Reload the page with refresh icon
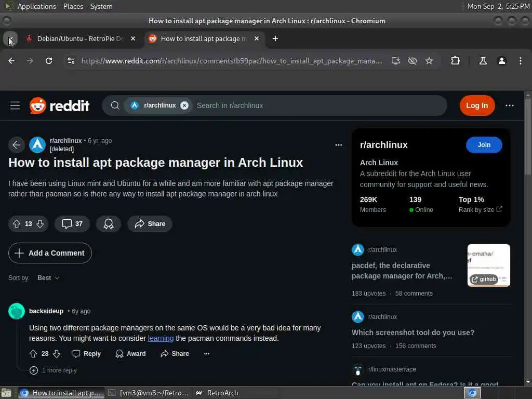This screenshot has width=532, height=399. pyautogui.click(x=49, y=61)
